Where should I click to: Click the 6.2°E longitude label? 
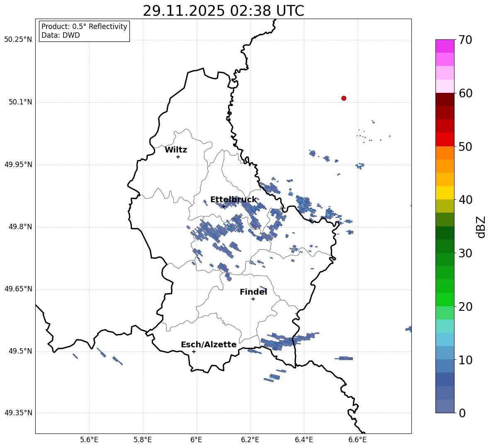click(250, 440)
